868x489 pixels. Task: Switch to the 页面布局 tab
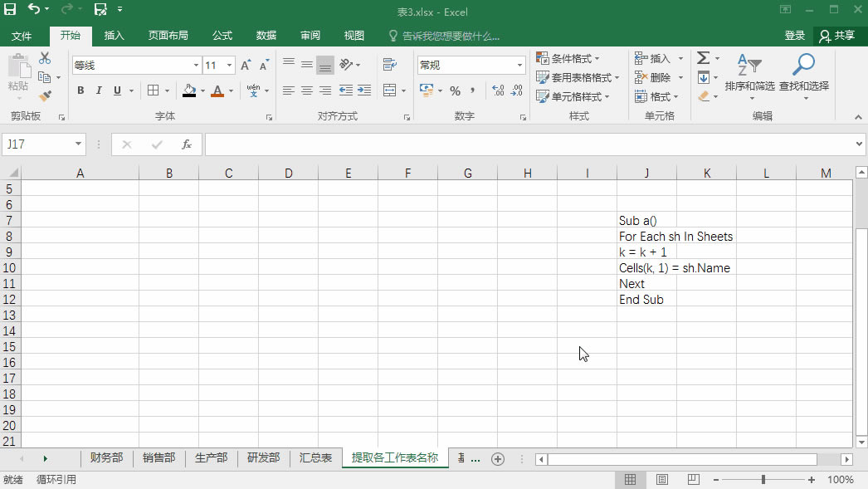168,36
